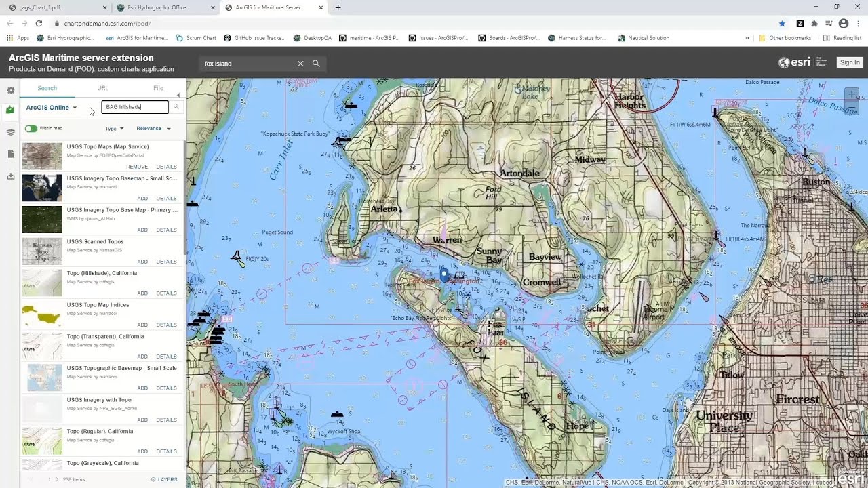Open the ArcGIS Online source dropdown

[x=52, y=108]
